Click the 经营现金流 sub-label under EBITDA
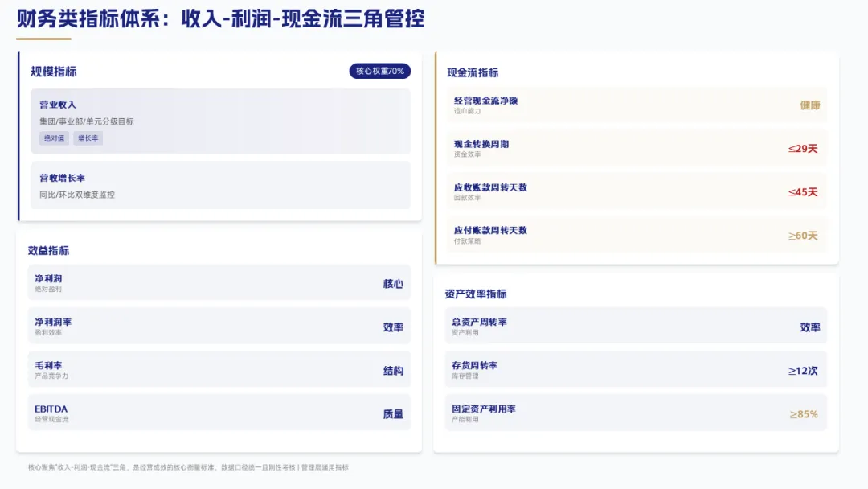868x489 pixels. point(51,420)
